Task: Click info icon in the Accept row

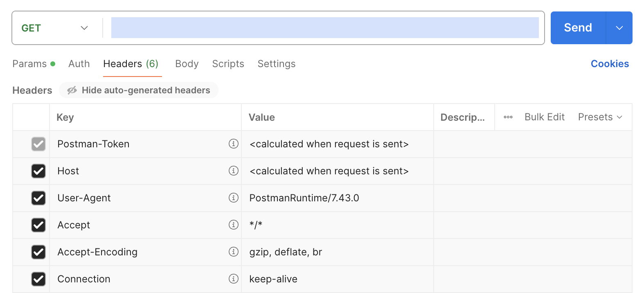Action: (234, 225)
